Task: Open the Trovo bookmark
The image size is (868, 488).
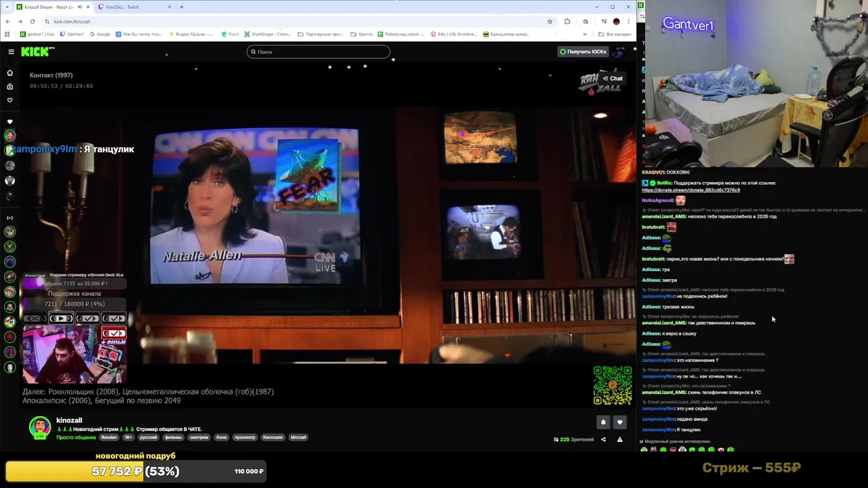Action: point(230,34)
